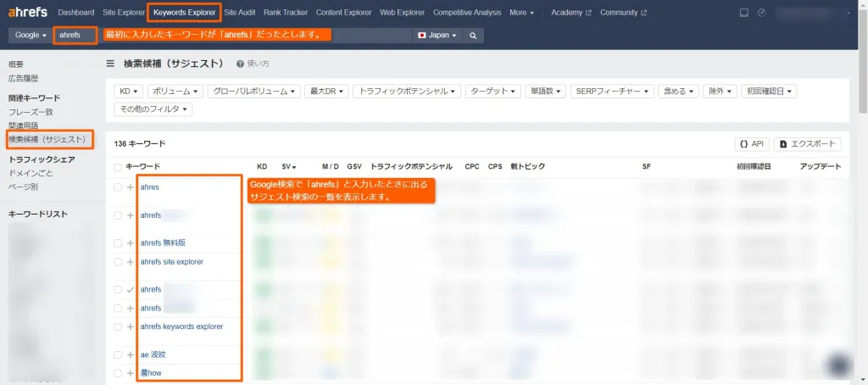Open the 除外 filter dropdown

click(x=720, y=92)
